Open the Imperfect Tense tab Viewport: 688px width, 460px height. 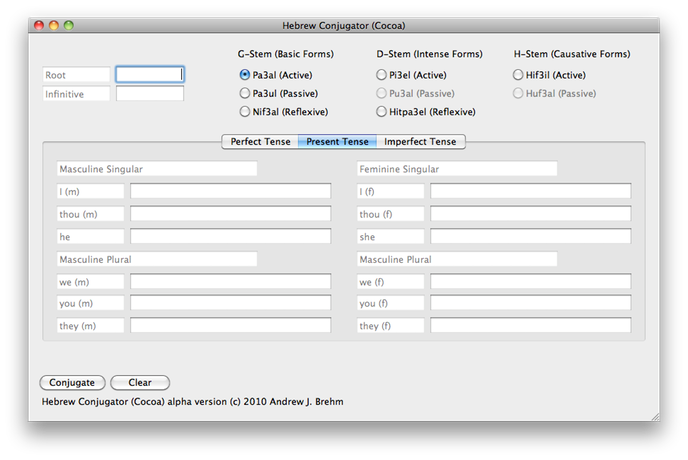pyautogui.click(x=420, y=142)
